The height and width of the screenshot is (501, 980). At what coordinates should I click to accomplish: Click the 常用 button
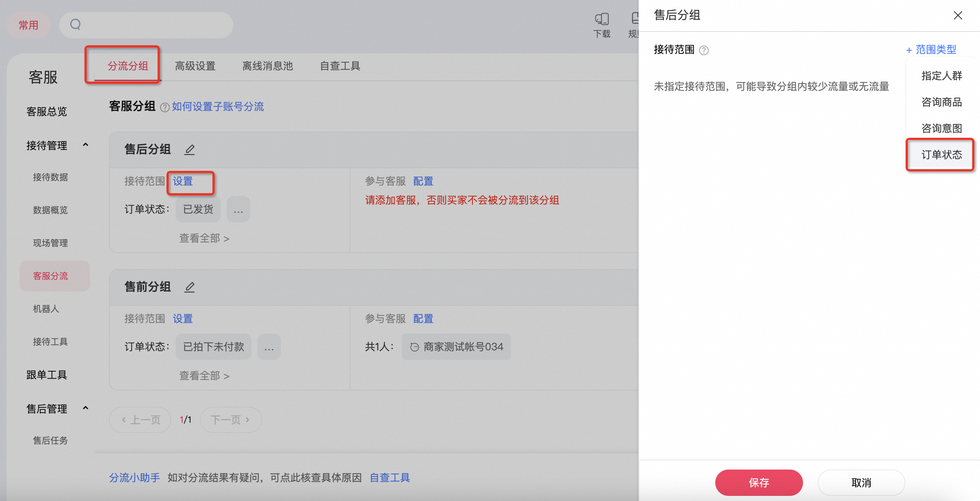[29, 25]
